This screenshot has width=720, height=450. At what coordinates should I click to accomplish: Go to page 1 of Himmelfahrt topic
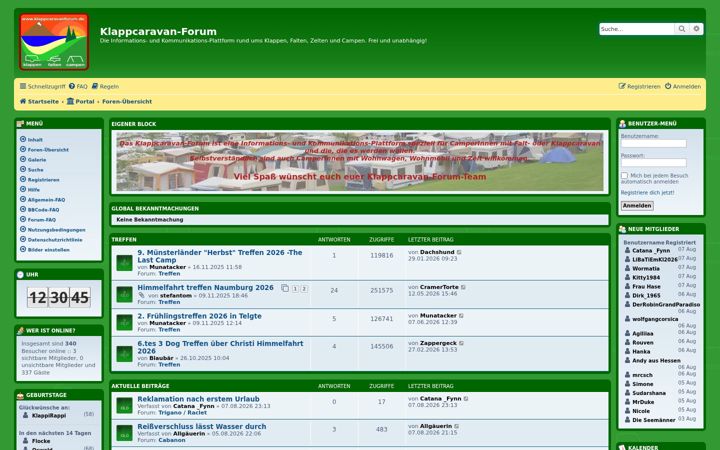(x=295, y=289)
